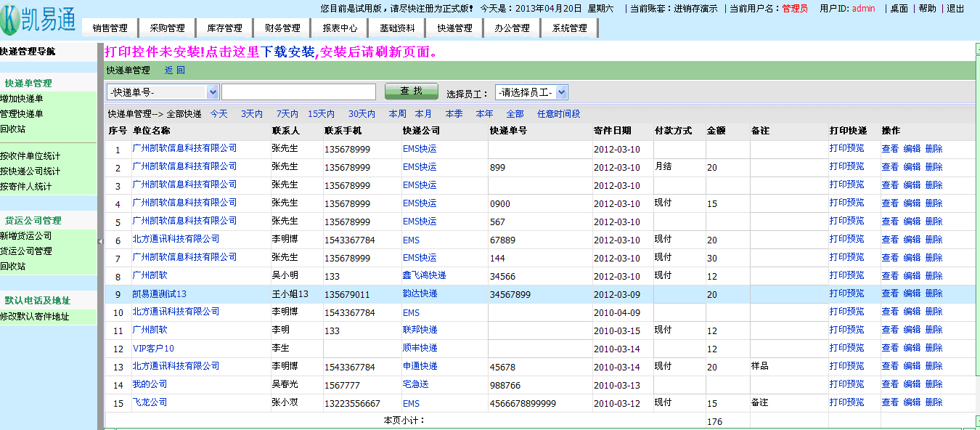980x430 pixels.
Task: Open 回收站 under 快递单管理
Action: click(x=13, y=129)
